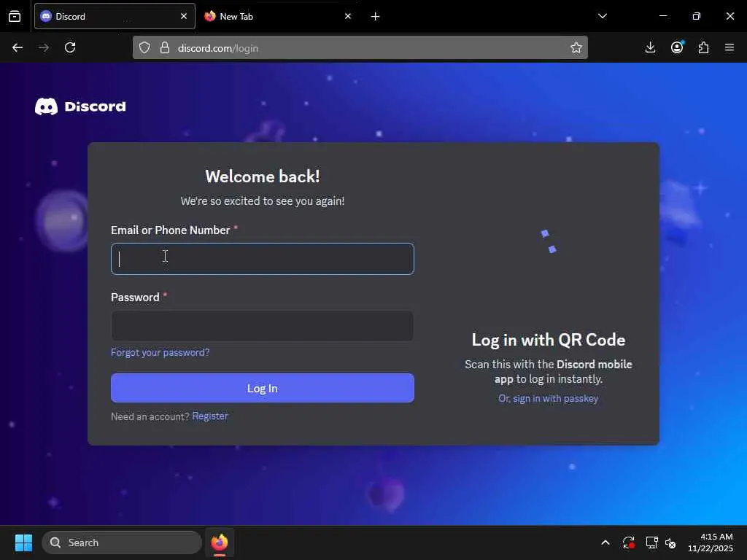Click the Discord logo on the login page

click(80, 106)
